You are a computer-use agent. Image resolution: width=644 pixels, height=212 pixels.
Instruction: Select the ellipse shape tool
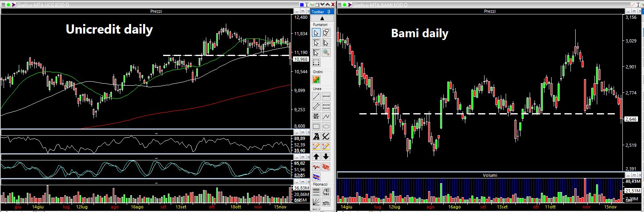coord(326,126)
